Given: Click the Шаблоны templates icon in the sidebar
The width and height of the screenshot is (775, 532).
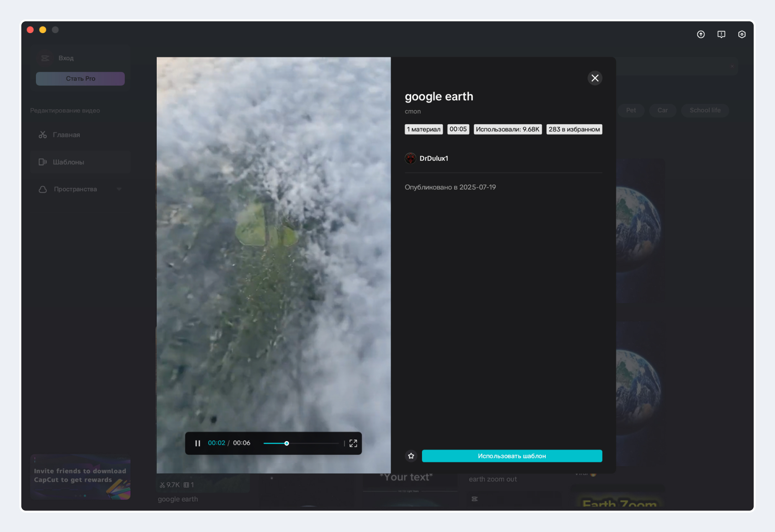Looking at the screenshot, I should tap(43, 162).
